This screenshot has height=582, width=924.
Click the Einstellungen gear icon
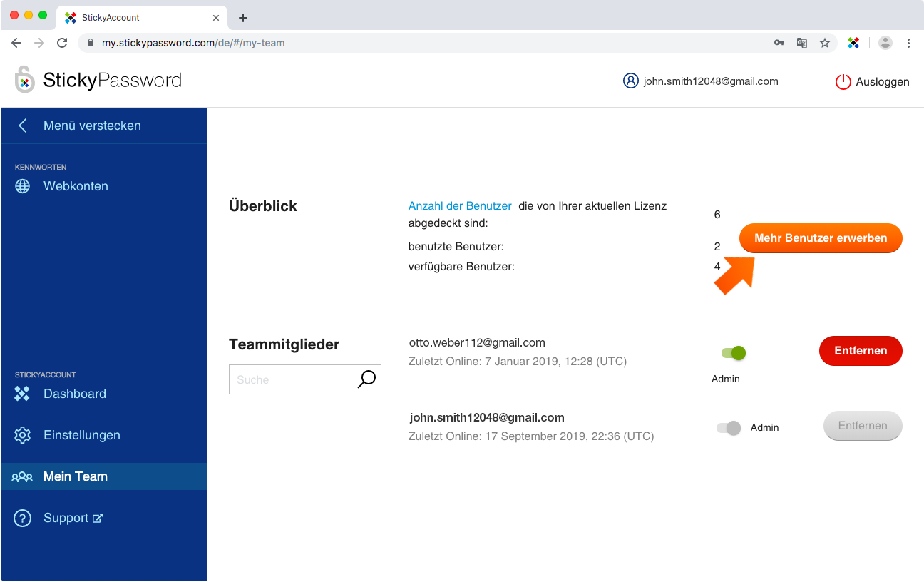pos(23,435)
